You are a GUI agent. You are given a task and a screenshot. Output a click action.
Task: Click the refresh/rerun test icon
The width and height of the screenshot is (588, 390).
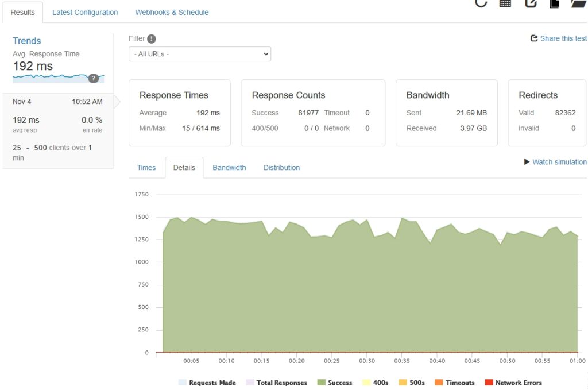coord(481,3)
